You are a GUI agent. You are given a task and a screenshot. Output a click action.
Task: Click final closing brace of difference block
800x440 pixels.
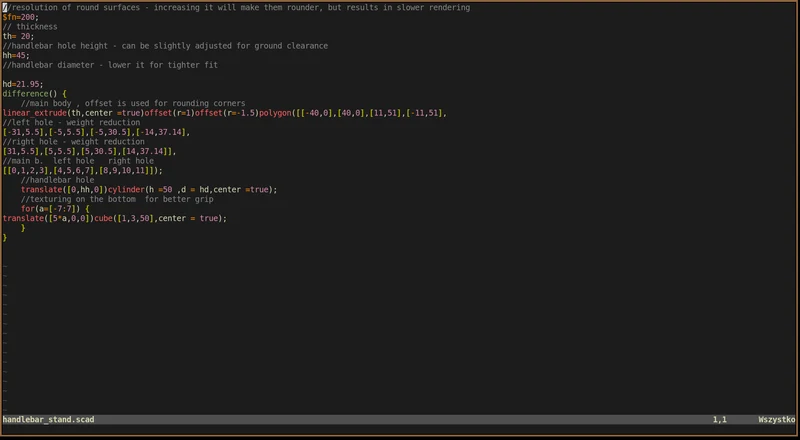[5, 238]
